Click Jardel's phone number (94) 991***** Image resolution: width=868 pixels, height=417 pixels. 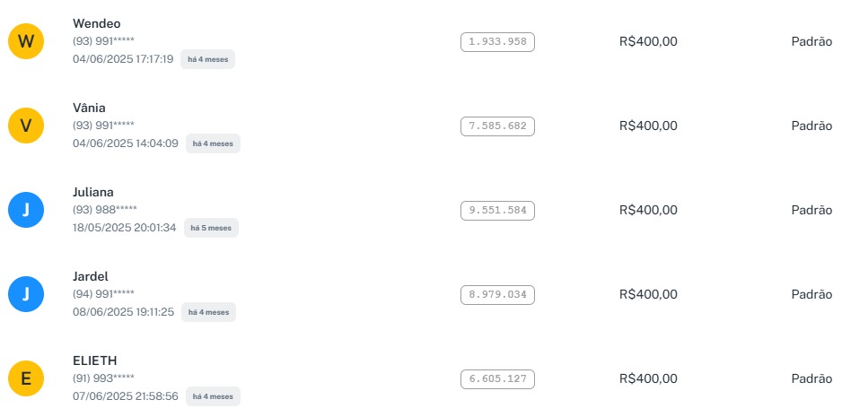coord(103,294)
